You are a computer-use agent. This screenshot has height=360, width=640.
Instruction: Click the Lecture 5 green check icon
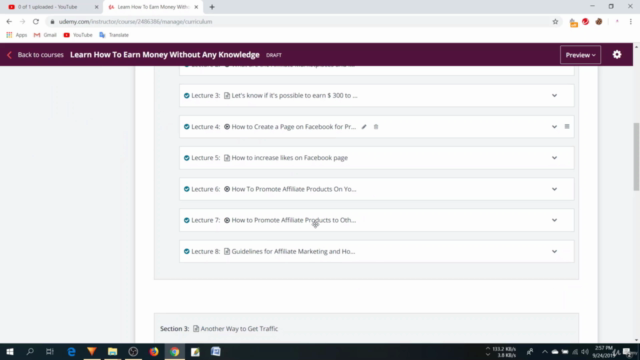coord(187,158)
